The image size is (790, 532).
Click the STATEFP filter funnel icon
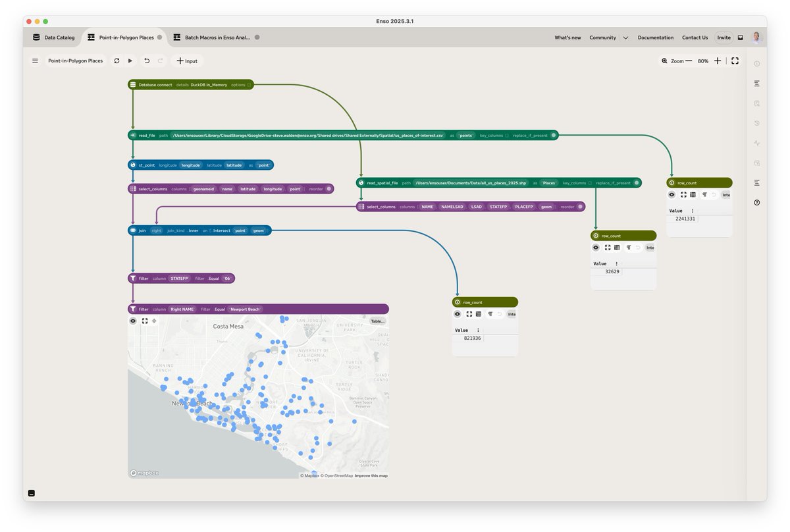(133, 279)
